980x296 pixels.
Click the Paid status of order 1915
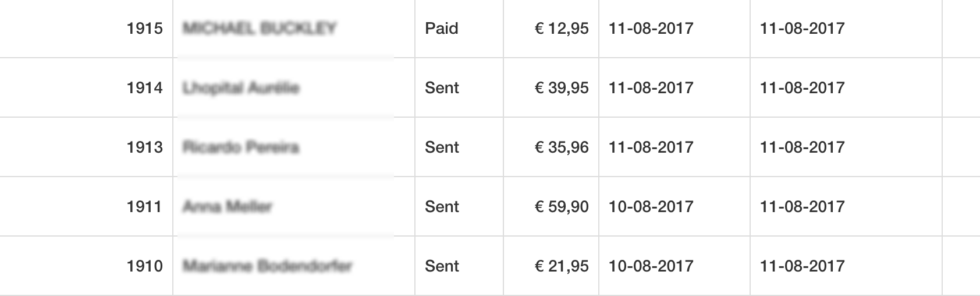(442, 28)
